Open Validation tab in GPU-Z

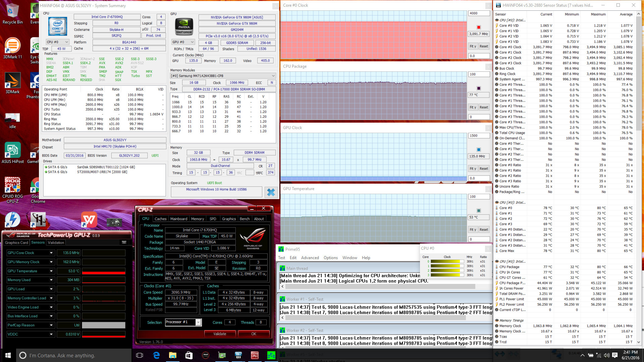tap(56, 243)
